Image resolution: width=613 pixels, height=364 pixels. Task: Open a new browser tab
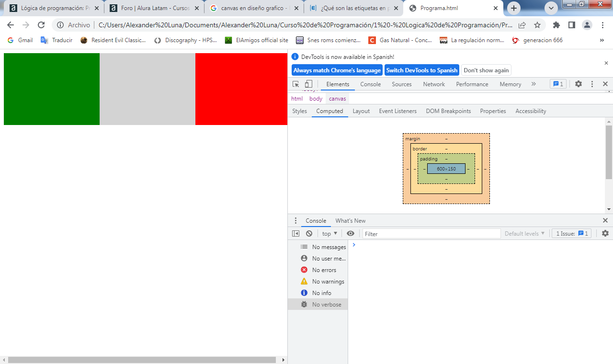point(514,8)
